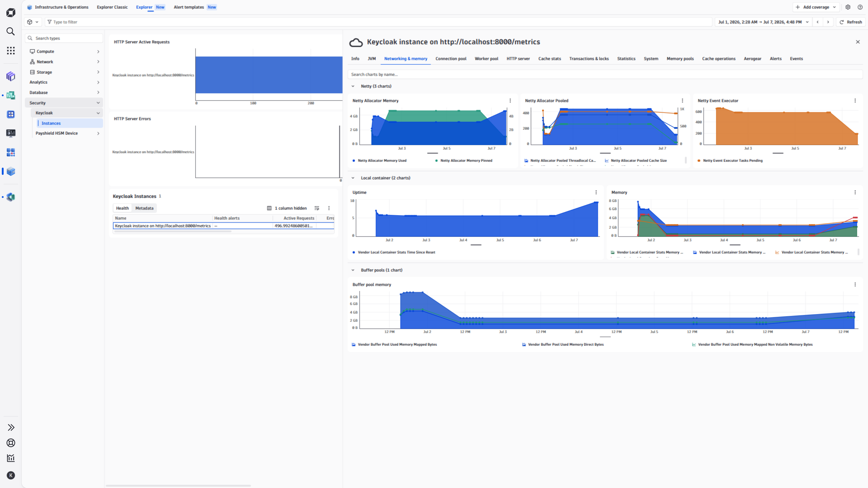Open Netty Allocator Pooled chart options menu
The image size is (868, 488).
(683, 101)
